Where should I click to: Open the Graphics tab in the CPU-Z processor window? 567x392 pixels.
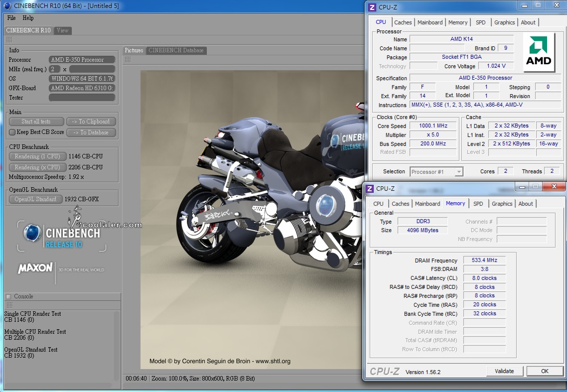(504, 22)
